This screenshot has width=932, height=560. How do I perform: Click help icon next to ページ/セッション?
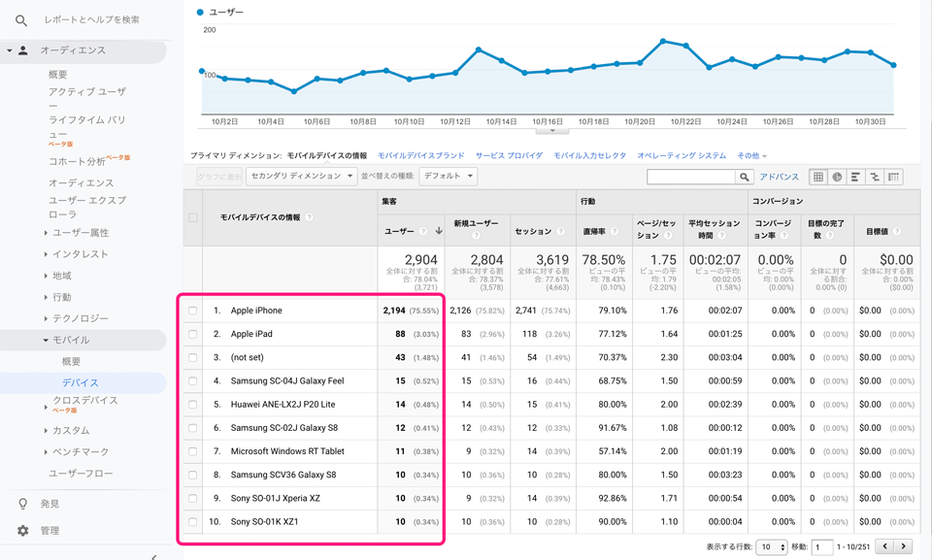click(x=668, y=236)
